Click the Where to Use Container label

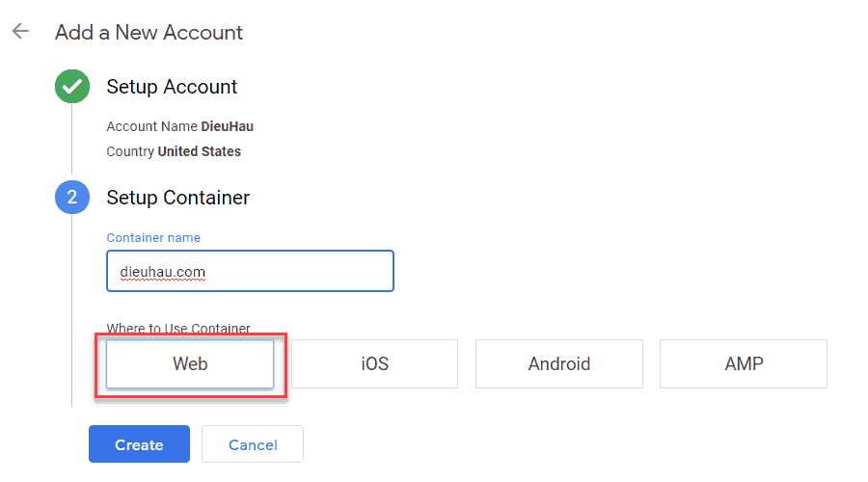pos(177,329)
